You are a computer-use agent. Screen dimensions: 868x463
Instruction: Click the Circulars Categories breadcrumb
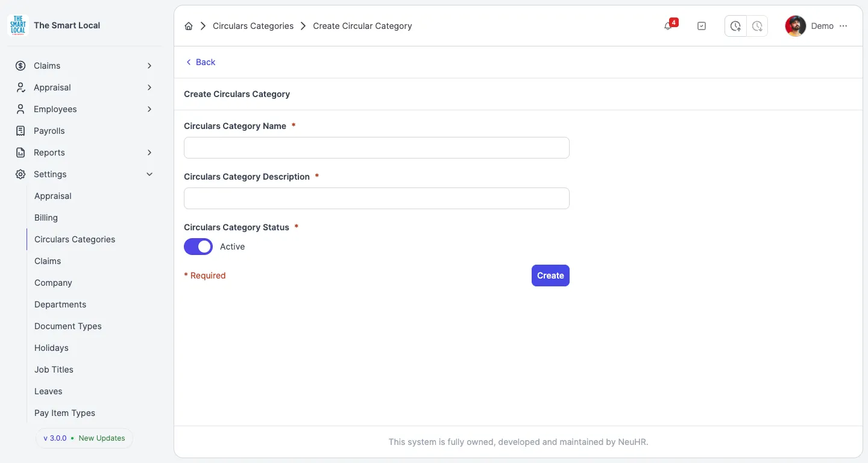point(253,26)
